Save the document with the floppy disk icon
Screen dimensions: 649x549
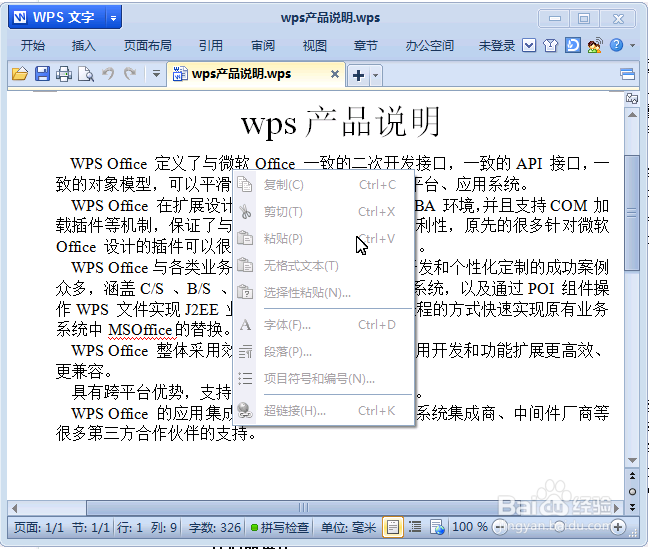point(42,74)
